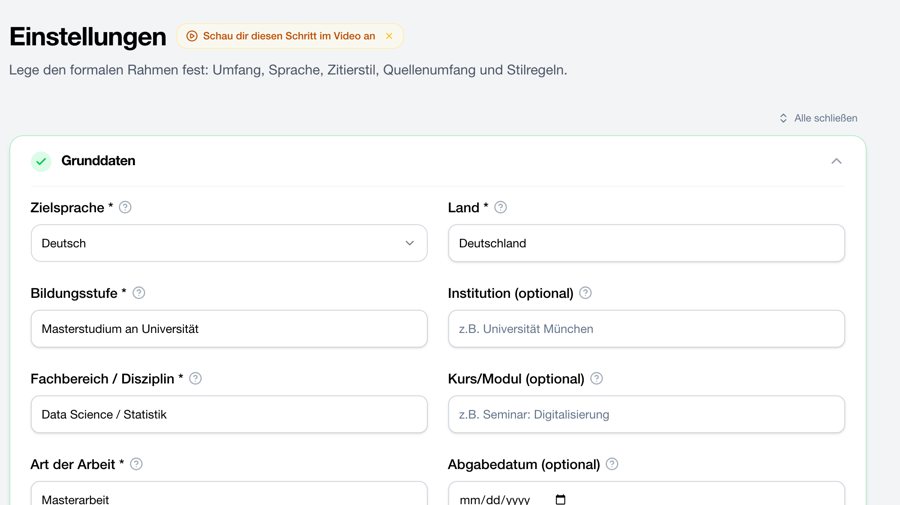Click the Fachbereich field Data Science / Statistik
The height and width of the screenshot is (505, 900).
pos(229,414)
